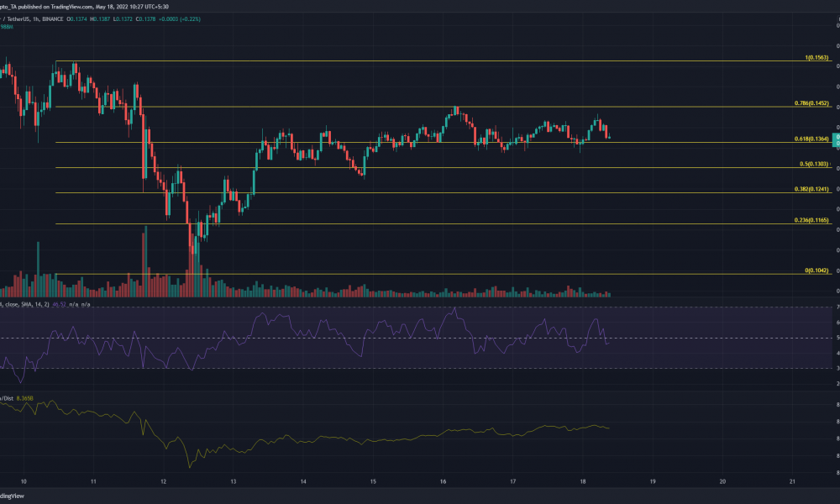Click the high price value H0.1387
This screenshot has width=840, height=504.
[100, 19]
